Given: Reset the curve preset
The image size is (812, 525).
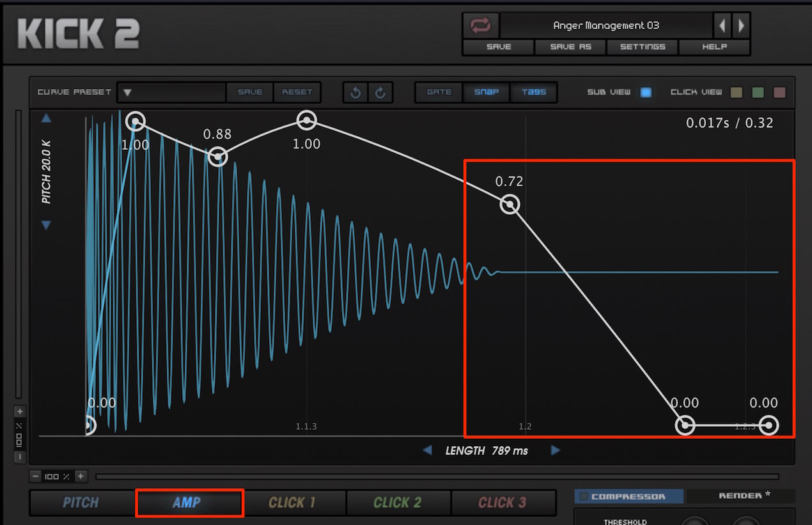Looking at the screenshot, I should tap(297, 92).
